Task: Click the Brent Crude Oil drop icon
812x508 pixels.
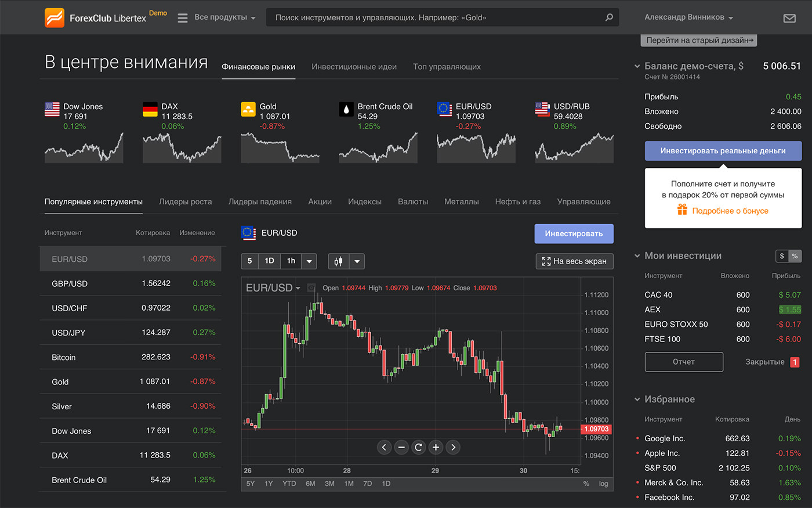Action: [x=346, y=109]
